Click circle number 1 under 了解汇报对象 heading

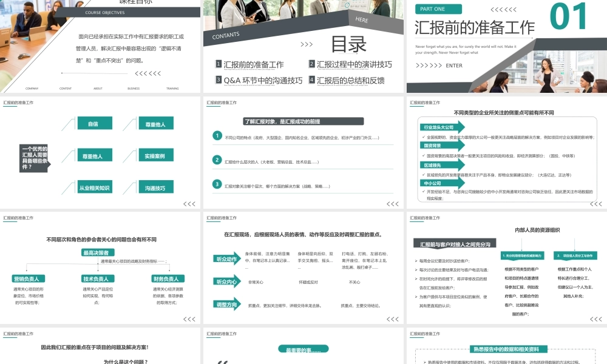(x=217, y=136)
